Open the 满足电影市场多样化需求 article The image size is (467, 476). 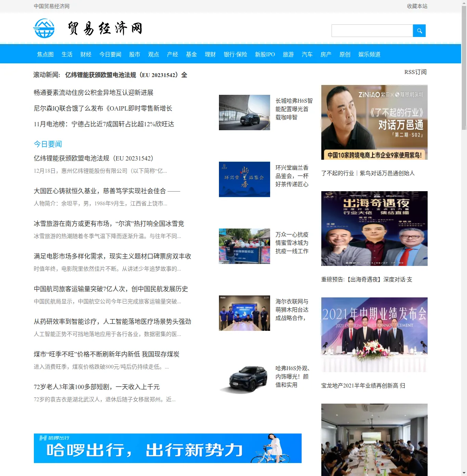(112, 256)
